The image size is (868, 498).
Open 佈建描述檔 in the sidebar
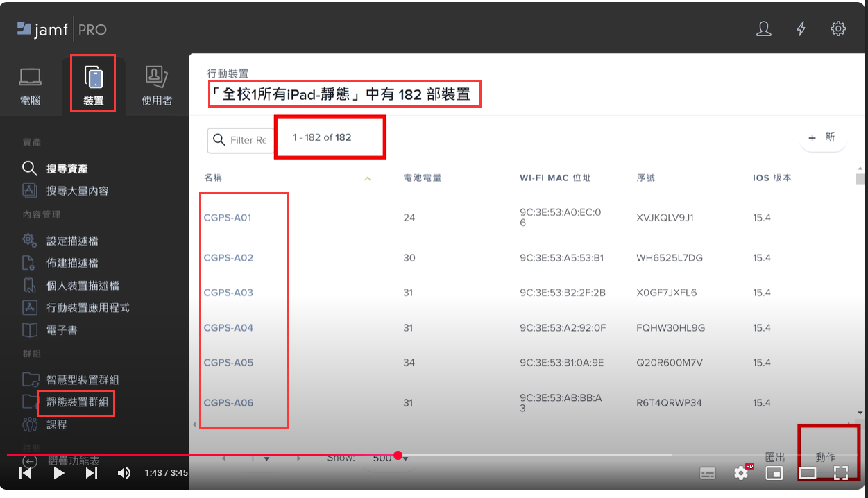[x=72, y=263]
